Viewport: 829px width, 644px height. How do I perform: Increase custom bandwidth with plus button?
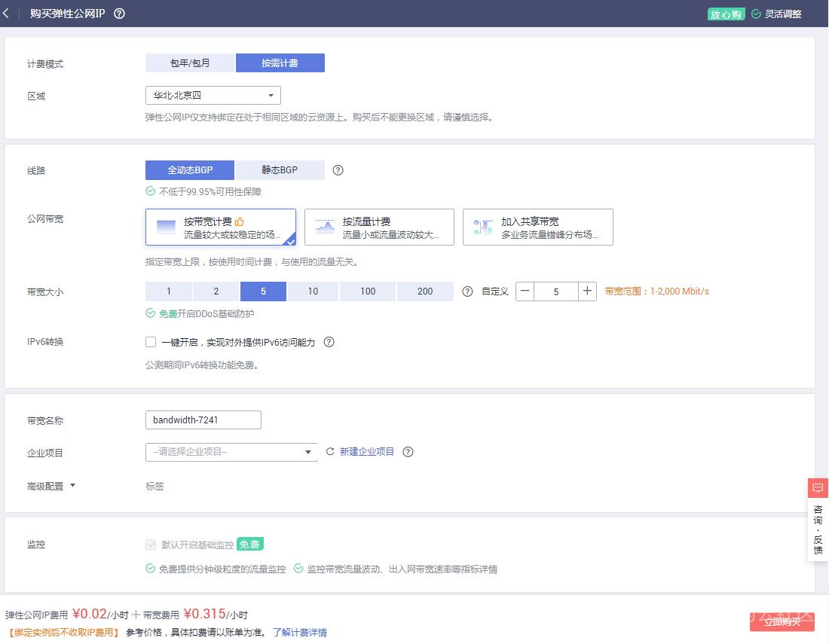[x=587, y=291]
